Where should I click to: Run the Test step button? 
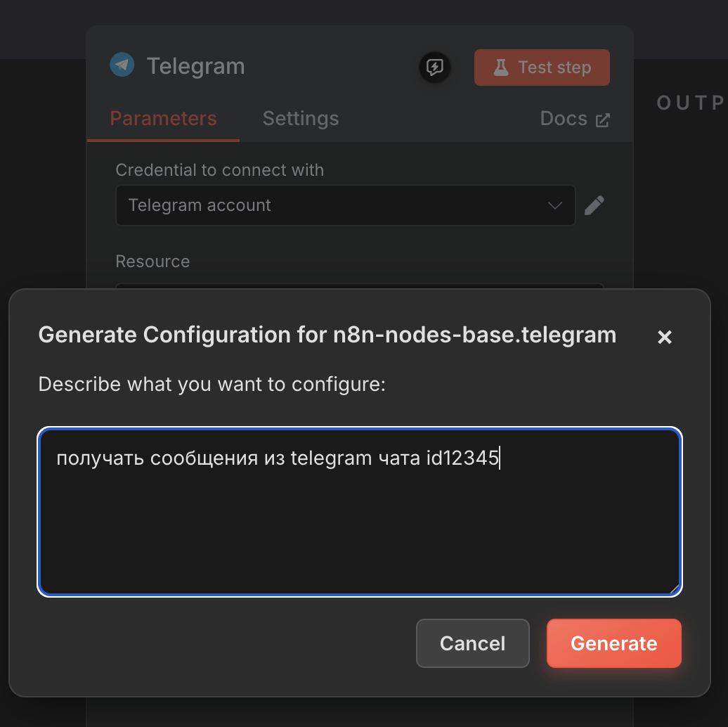(x=542, y=67)
